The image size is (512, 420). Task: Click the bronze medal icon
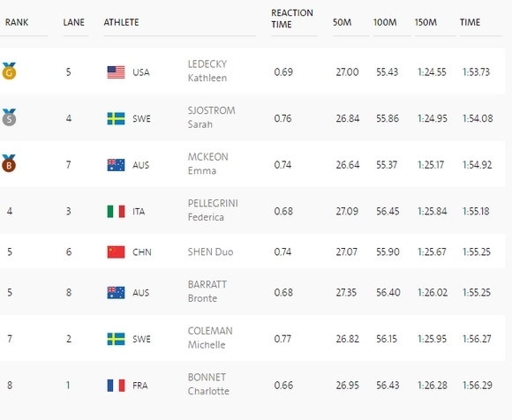click(x=9, y=163)
